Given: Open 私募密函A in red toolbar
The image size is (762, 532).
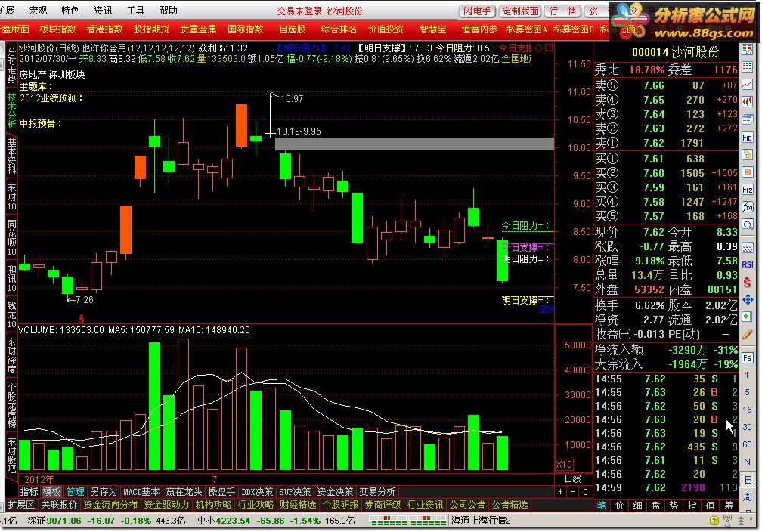Looking at the screenshot, I should point(526,29).
